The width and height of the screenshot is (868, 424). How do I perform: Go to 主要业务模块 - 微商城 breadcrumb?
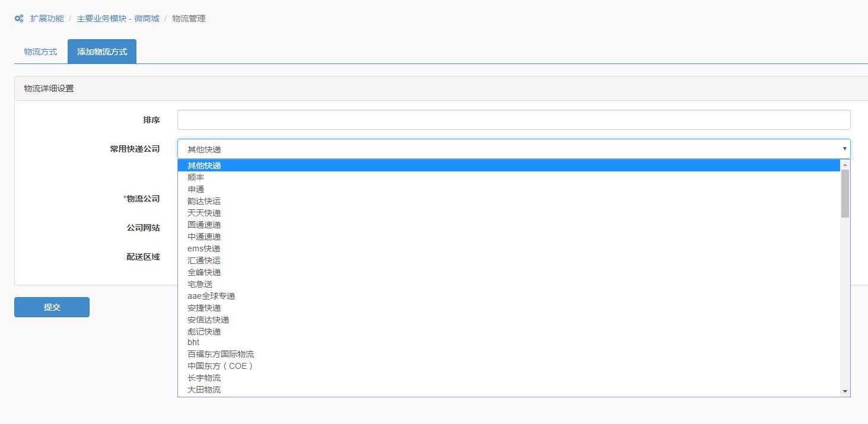coord(117,18)
